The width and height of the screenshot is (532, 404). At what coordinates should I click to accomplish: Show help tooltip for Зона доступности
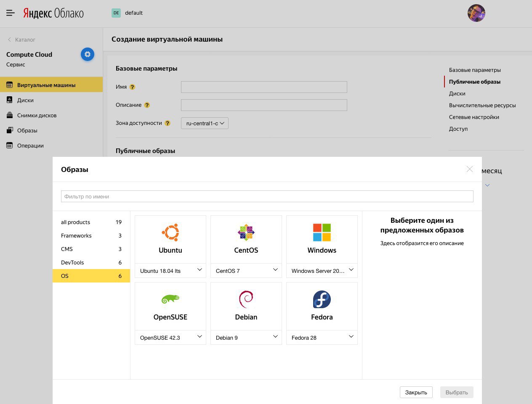click(x=168, y=123)
